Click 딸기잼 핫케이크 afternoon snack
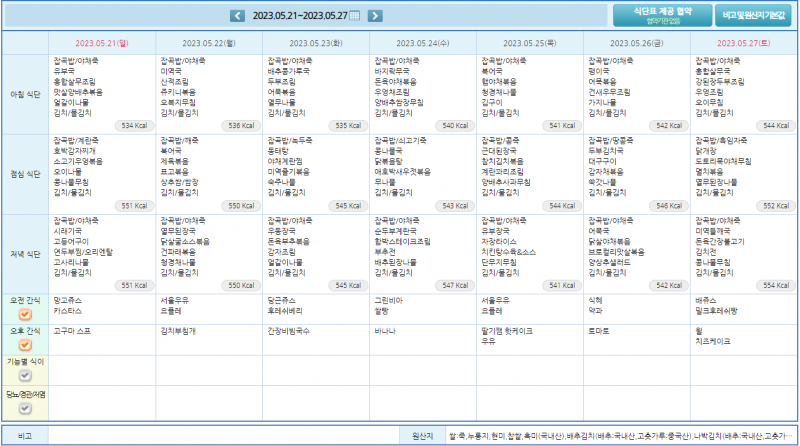The image size is (800, 446). (x=507, y=331)
